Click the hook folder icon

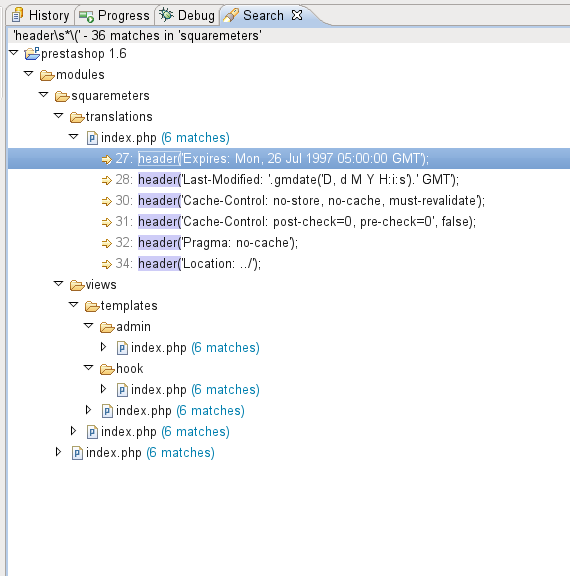tap(107, 369)
